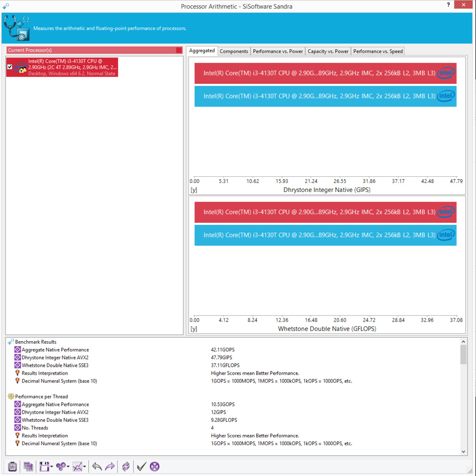Click the save floppy disk icon

click(x=44, y=466)
